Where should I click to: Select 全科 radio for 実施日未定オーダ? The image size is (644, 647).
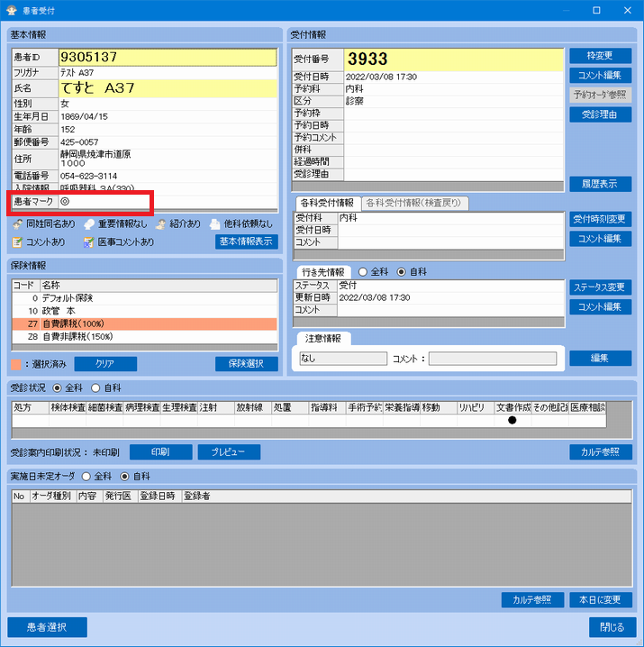pos(86,477)
